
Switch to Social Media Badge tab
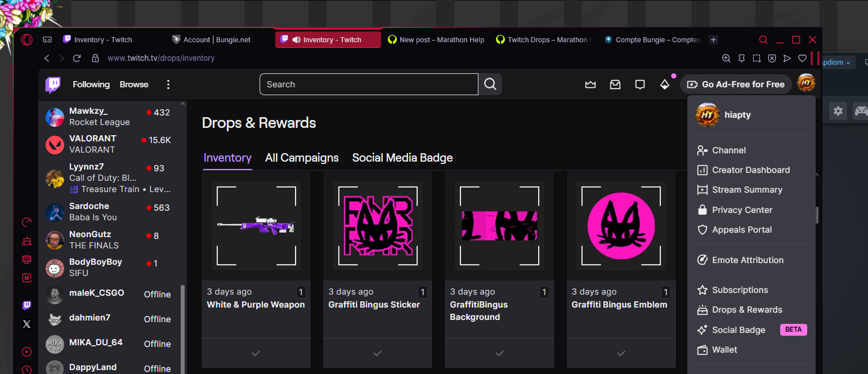coord(402,158)
